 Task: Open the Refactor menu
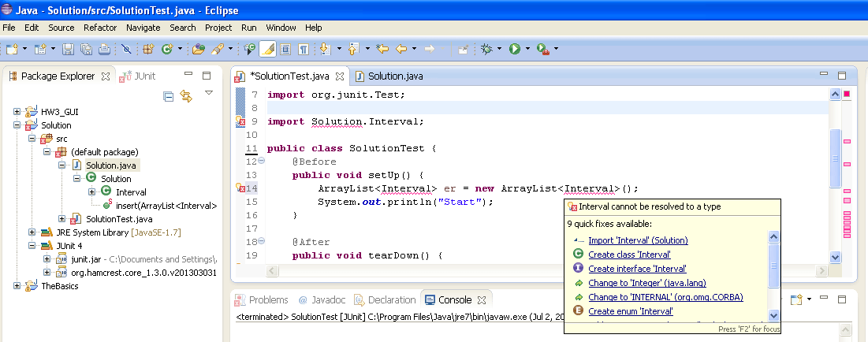coord(100,28)
